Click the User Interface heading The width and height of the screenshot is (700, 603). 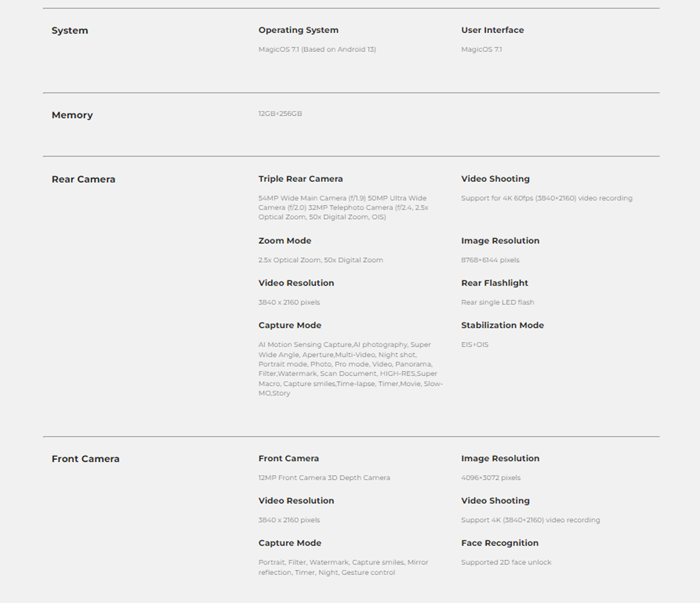[x=492, y=30]
